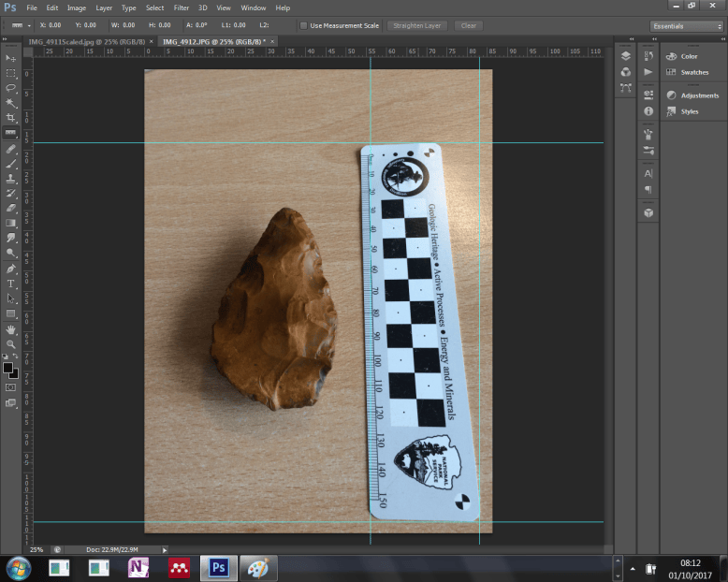Open the Character panel icon
The height and width of the screenshot is (582, 728).
(x=648, y=174)
